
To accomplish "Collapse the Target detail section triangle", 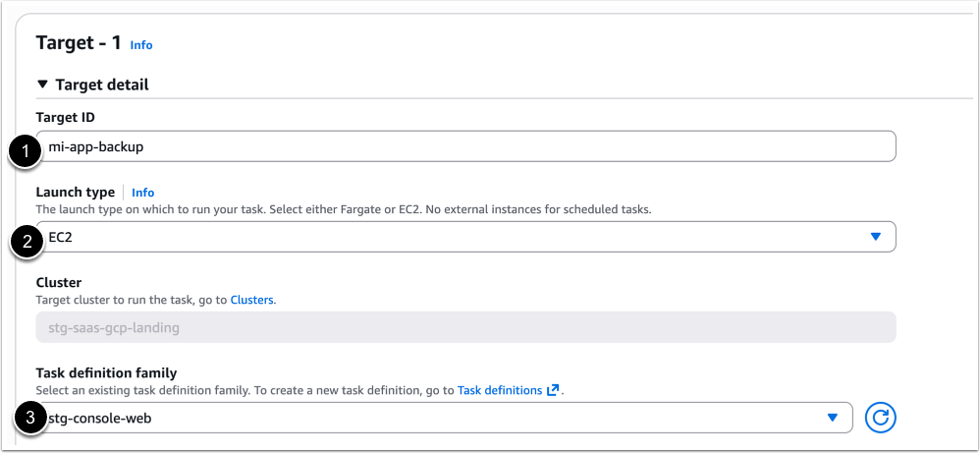I will [x=42, y=85].
